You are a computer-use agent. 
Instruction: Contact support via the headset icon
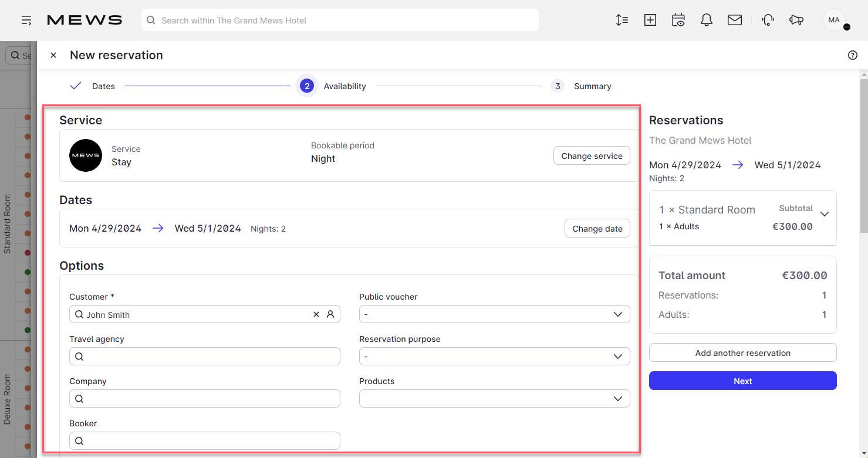point(768,19)
